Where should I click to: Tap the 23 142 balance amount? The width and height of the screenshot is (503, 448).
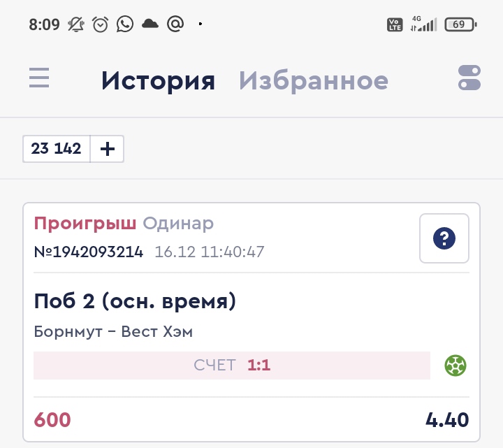point(57,149)
